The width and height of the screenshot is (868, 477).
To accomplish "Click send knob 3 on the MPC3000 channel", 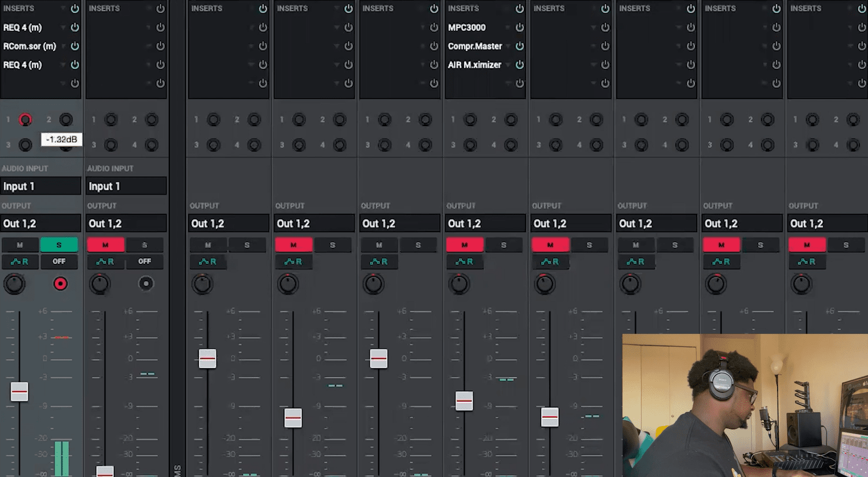I will pos(470,145).
